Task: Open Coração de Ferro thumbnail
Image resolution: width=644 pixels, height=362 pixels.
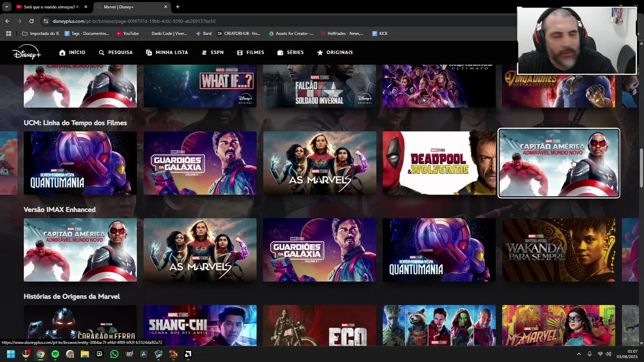Action: [x=80, y=325]
